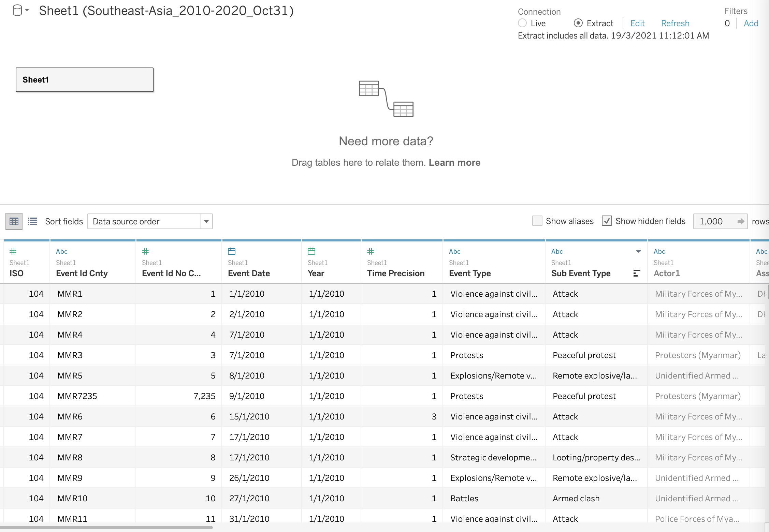Image resolution: width=769 pixels, height=532 pixels.
Task: Enable Show aliases checkbox
Action: point(537,221)
